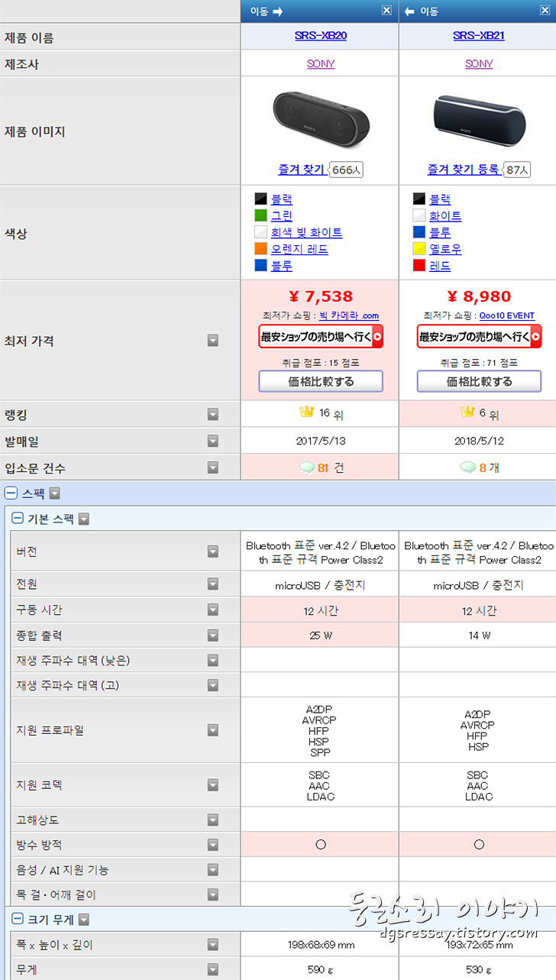The image size is (556, 980).
Task: Open dropdown arrow in 최저 가격 row
Action: tap(213, 341)
